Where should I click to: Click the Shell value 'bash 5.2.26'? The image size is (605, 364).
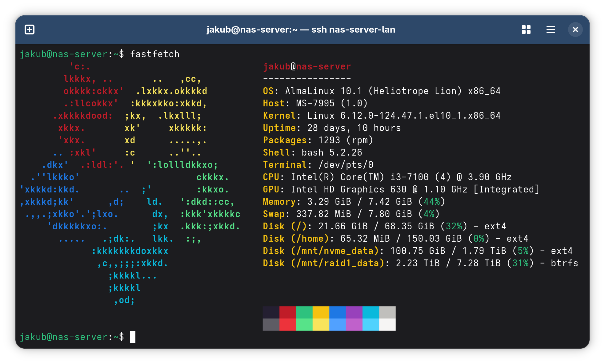[x=332, y=152]
